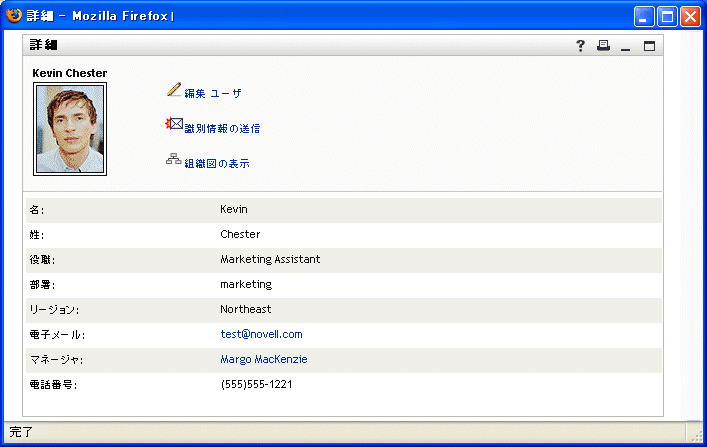Email test@novell.com address link
Screen dimensions: 707x447
tap(262, 334)
